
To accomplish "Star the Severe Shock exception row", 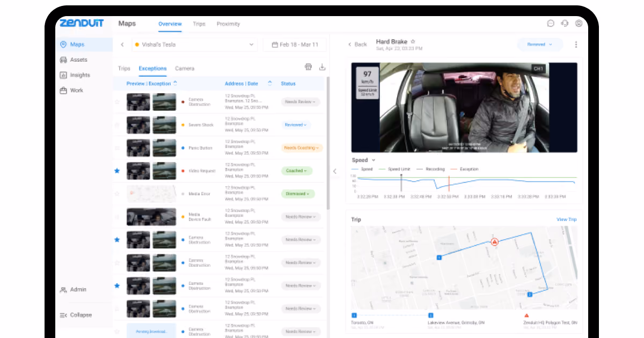I will 117,125.
